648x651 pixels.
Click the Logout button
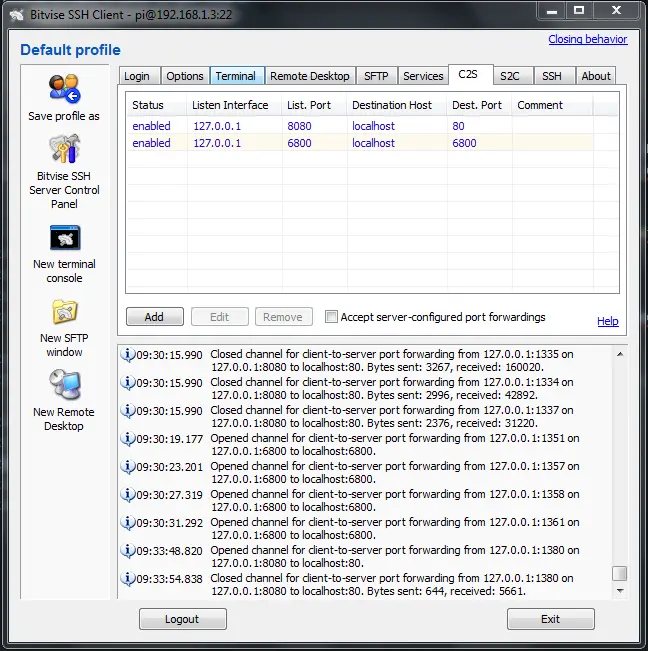click(182, 619)
